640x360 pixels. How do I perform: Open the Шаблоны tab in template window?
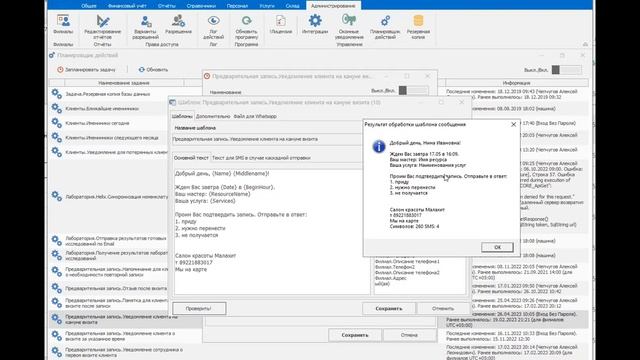click(182, 116)
